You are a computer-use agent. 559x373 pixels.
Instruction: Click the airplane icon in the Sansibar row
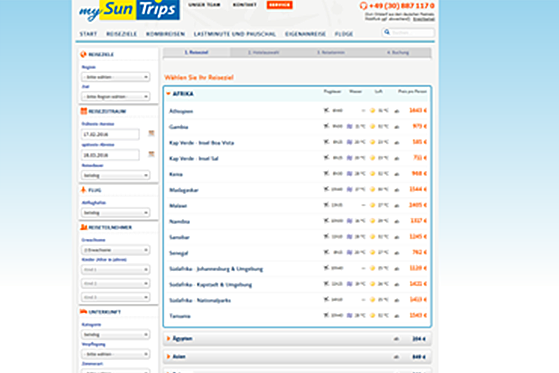click(x=326, y=236)
